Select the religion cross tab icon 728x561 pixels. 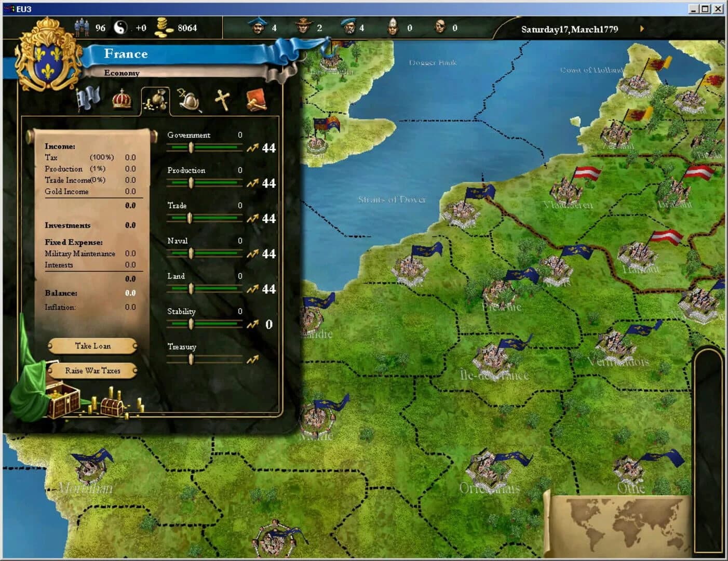point(223,98)
